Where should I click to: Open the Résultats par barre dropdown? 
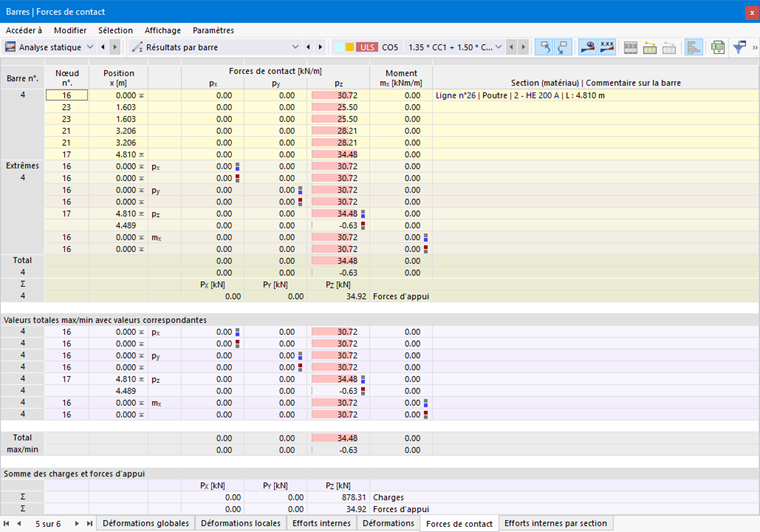(216, 47)
